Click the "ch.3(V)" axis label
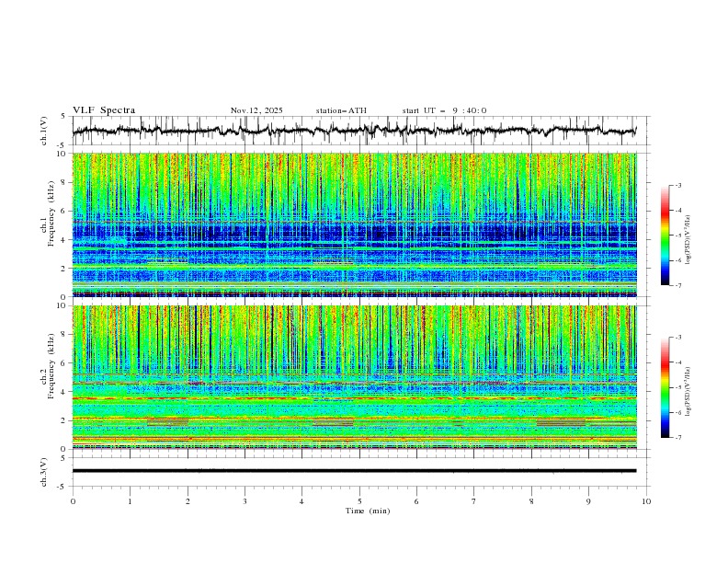The image size is (728, 563). pyautogui.click(x=44, y=472)
